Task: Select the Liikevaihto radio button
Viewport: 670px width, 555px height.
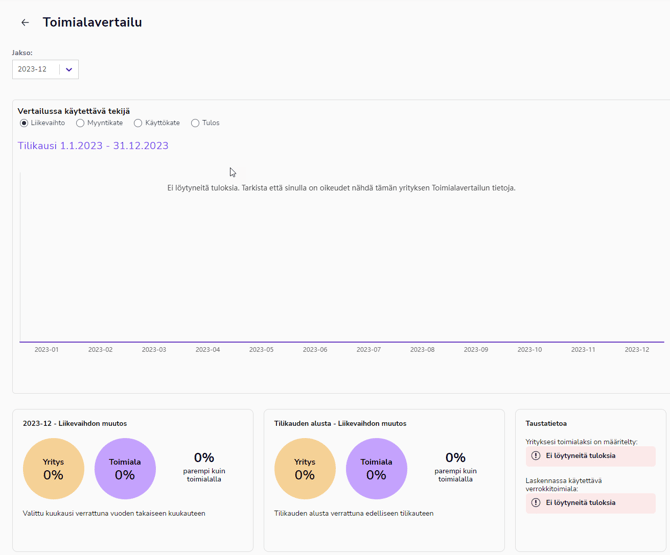Action: tap(24, 123)
